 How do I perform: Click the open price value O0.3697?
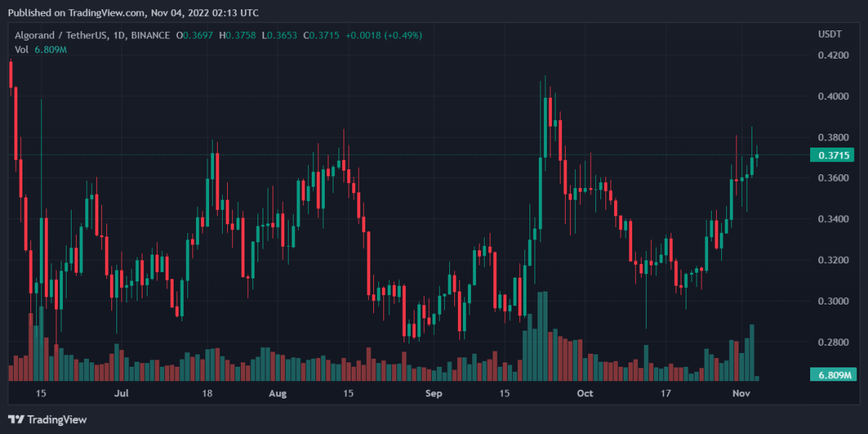click(x=198, y=35)
